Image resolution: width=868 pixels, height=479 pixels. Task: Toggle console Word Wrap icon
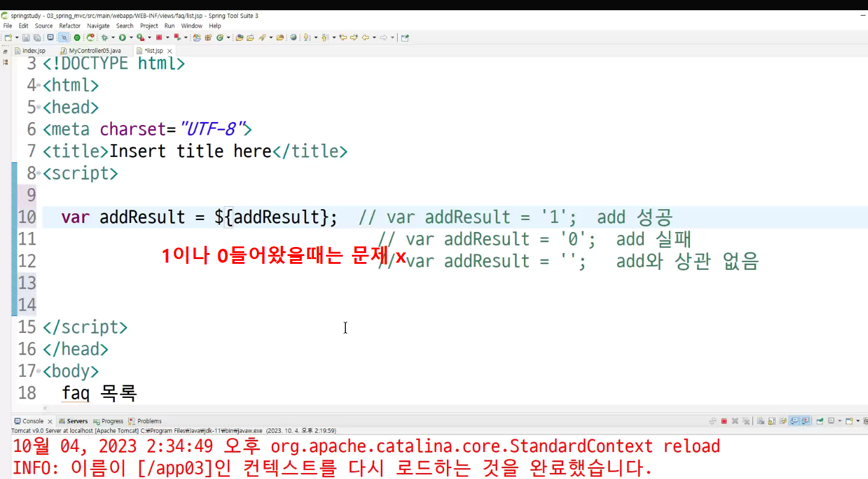(x=783, y=421)
